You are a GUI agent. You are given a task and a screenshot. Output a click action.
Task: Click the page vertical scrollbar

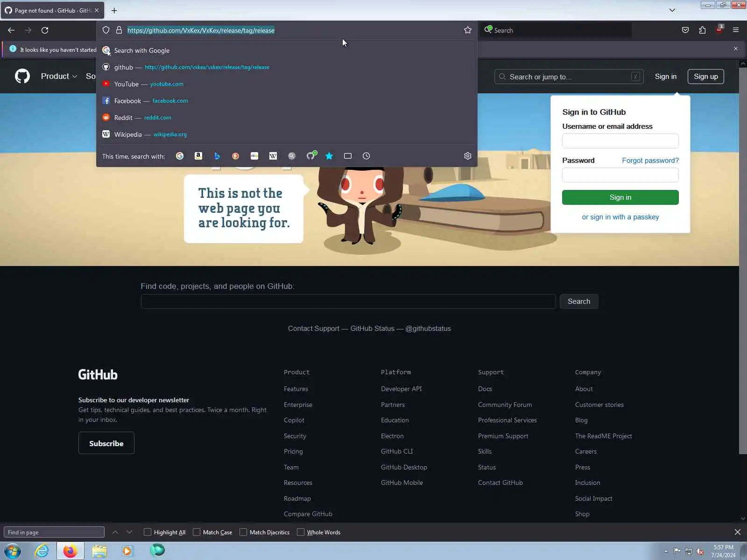[743, 261]
